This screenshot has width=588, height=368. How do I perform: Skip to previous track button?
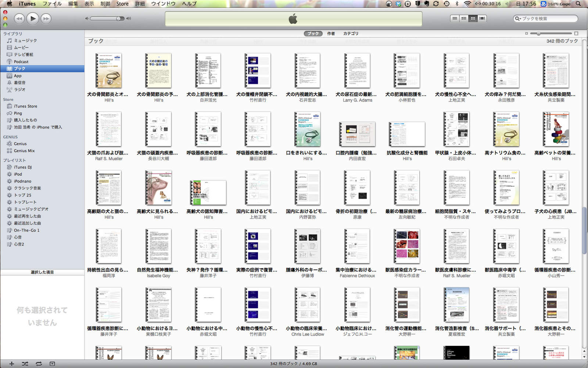click(x=19, y=18)
